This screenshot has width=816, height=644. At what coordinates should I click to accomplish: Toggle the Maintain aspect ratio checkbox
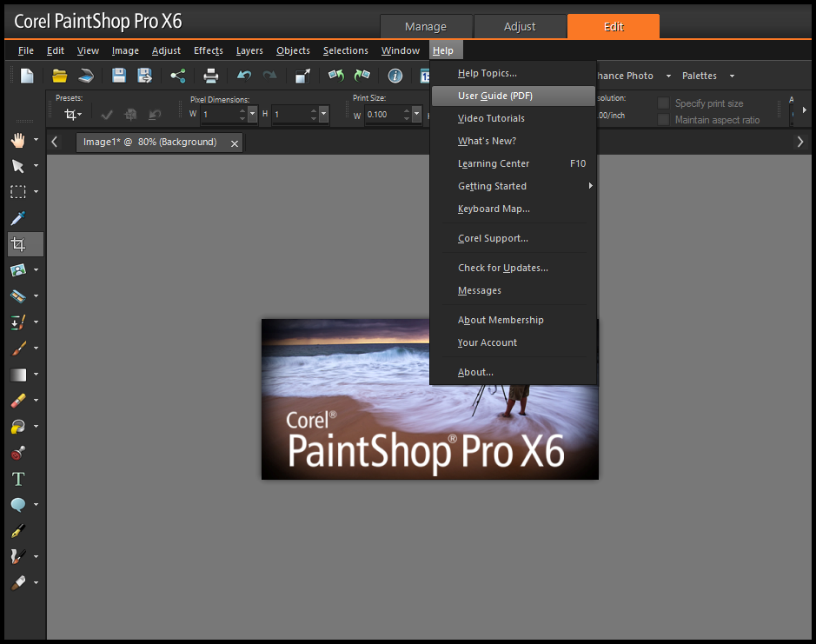click(663, 120)
